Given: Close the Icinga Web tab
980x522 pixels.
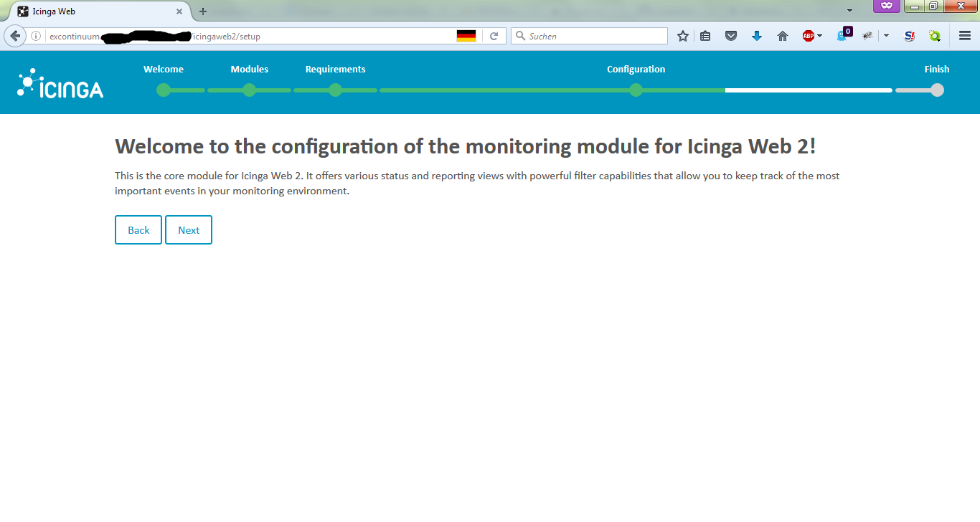Looking at the screenshot, I should coord(179,11).
